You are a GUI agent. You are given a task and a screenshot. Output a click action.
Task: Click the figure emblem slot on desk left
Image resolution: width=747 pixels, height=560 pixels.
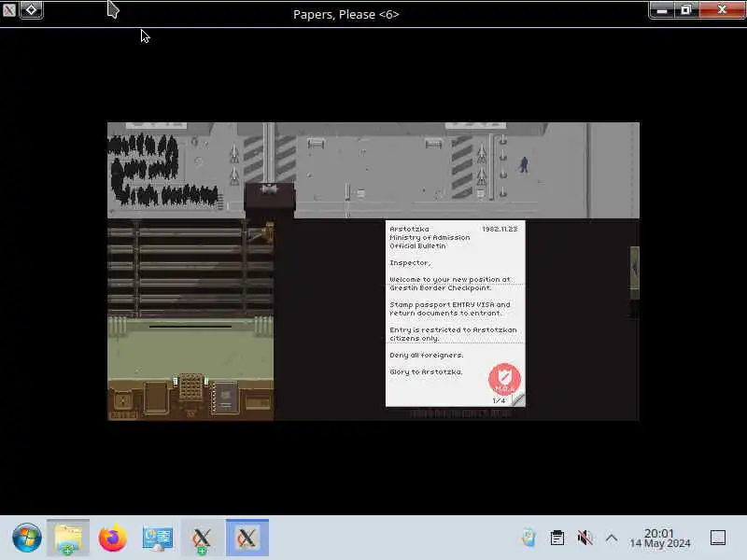pos(123,401)
